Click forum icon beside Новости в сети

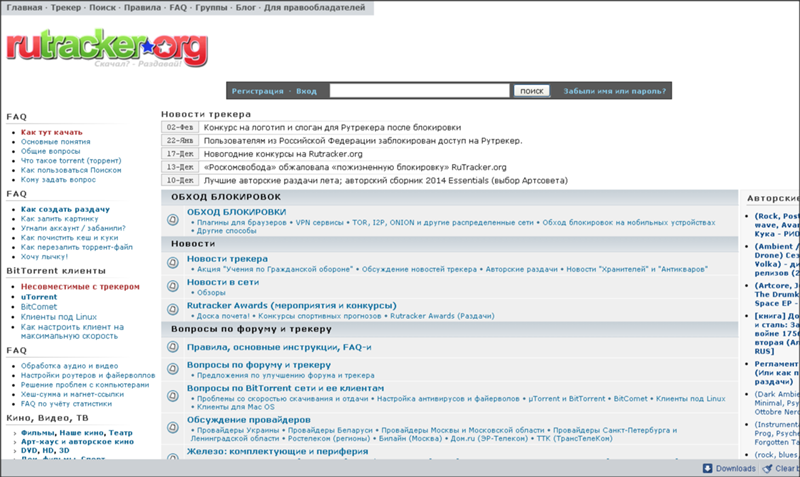[x=173, y=286]
